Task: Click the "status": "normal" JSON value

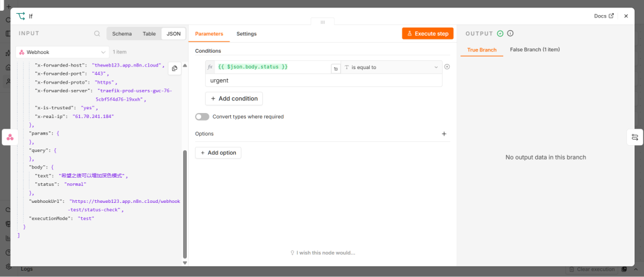Action: click(x=75, y=184)
